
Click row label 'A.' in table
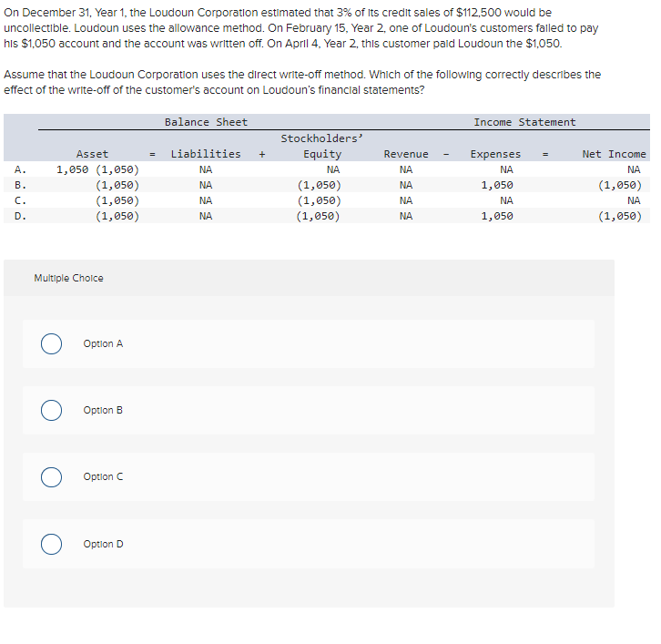pos(20,170)
